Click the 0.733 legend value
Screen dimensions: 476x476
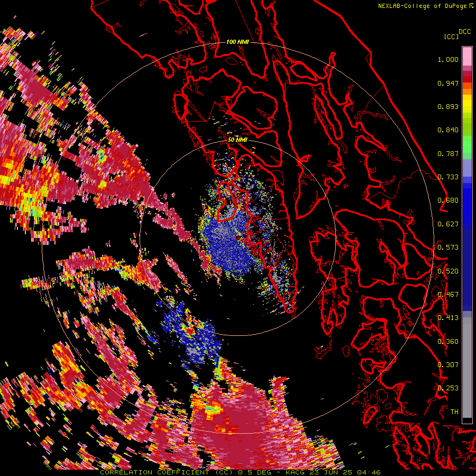click(x=448, y=177)
